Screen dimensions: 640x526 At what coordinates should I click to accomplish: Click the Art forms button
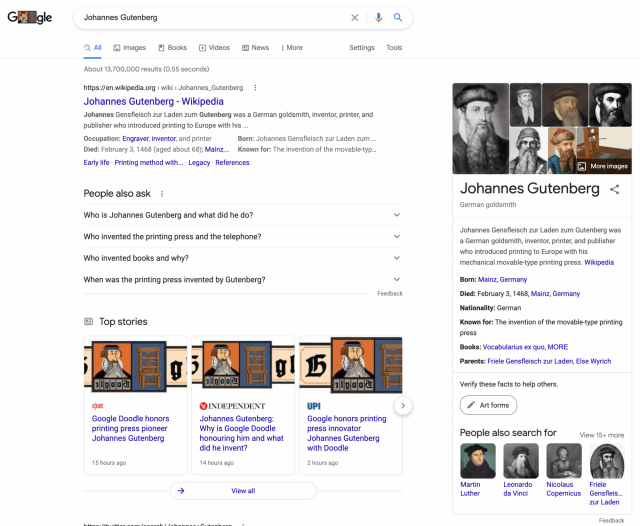pos(488,405)
